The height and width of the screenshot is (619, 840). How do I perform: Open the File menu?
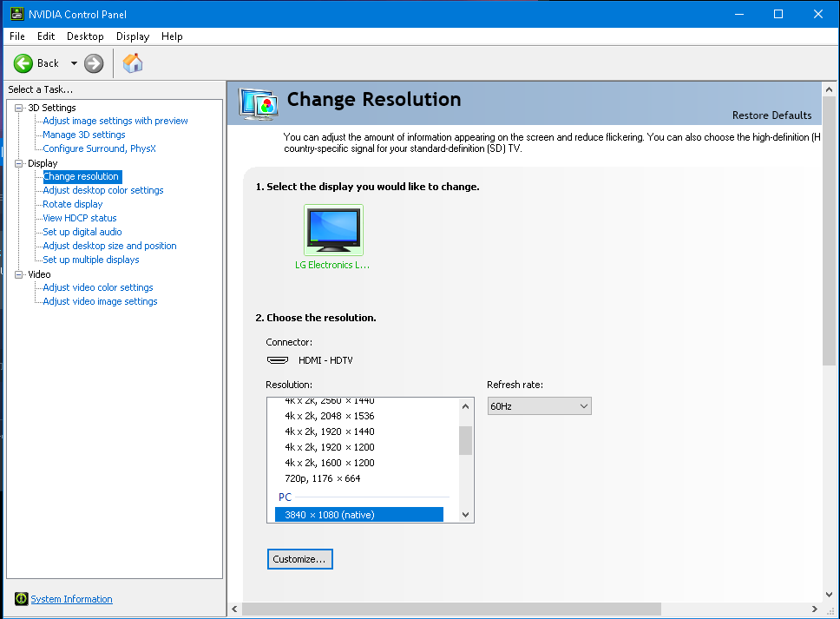(17, 36)
